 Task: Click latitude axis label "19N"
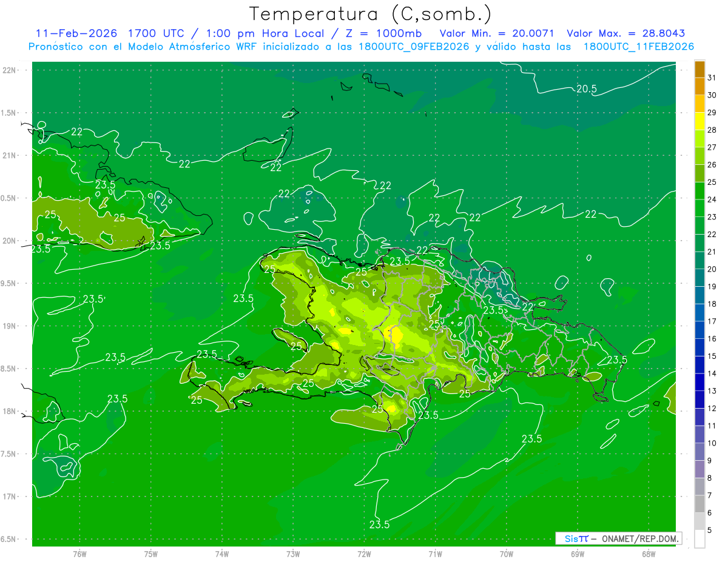(9, 326)
